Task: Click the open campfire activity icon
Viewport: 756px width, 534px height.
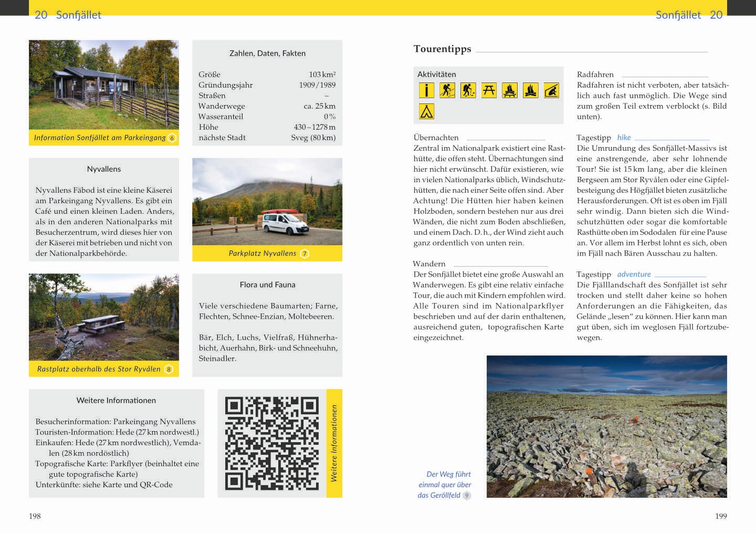Action: pos(530,90)
